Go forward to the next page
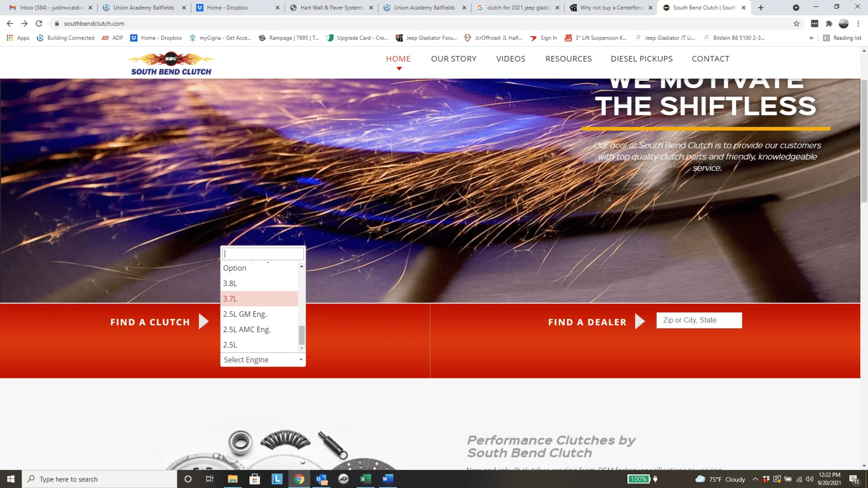Screen dimensions: 868x488 24,23
